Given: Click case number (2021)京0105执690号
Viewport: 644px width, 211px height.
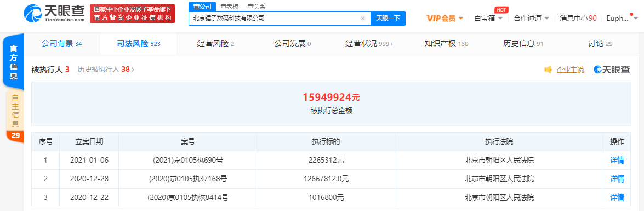Looking at the screenshot, I should (x=187, y=161).
